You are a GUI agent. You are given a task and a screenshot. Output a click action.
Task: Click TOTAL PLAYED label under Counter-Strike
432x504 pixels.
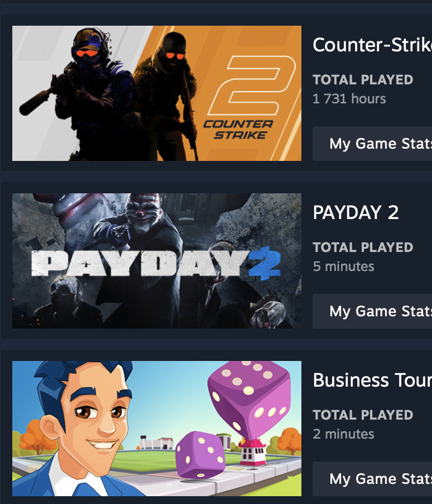pos(363,80)
